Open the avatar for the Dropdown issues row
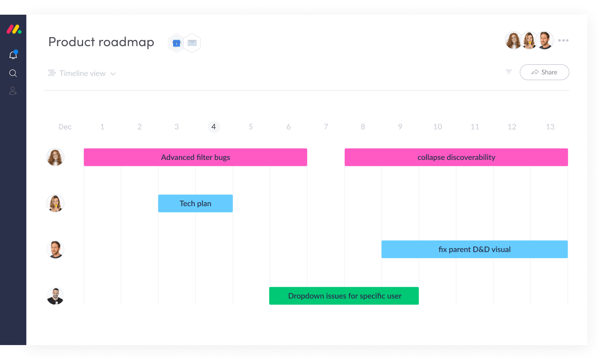 pos(55,296)
